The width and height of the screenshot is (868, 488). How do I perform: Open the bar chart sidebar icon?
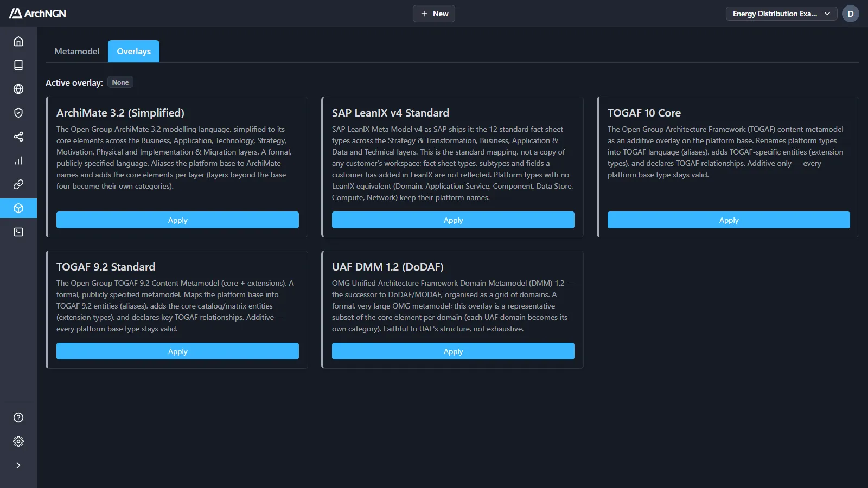18,160
